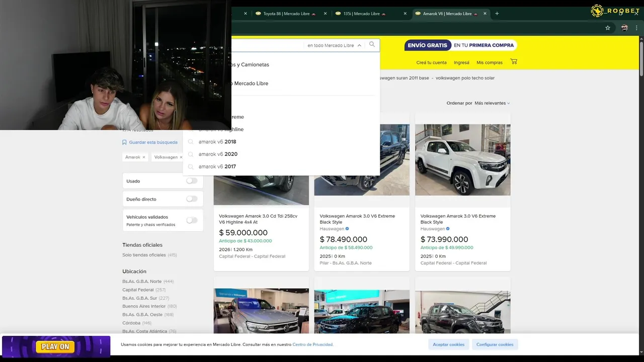Open 'Mis compras'
The image size is (644, 362).
(490, 62)
